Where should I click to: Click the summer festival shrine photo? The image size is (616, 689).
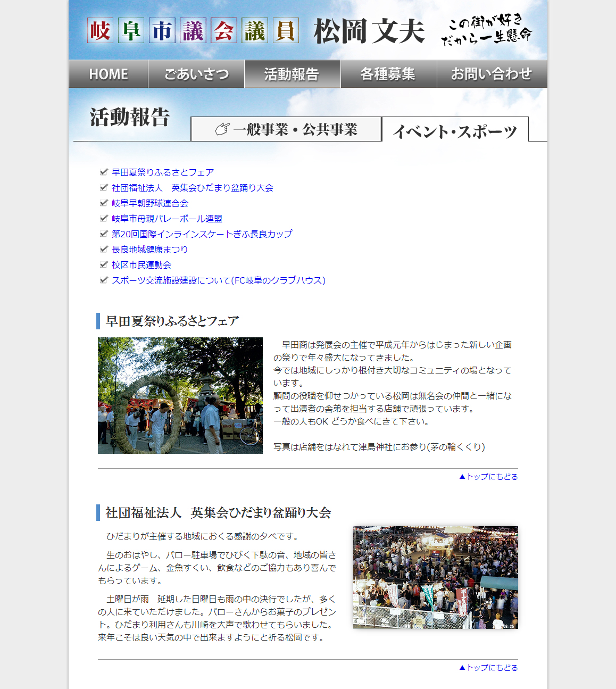tap(180, 395)
